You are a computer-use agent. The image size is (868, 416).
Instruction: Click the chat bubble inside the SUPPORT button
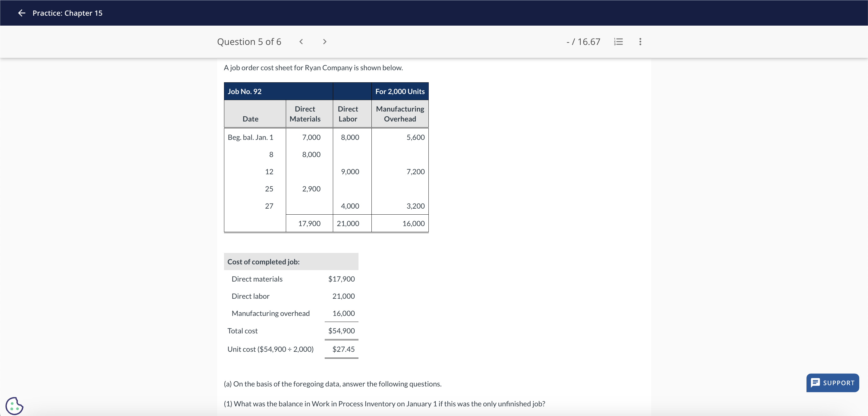(x=816, y=383)
